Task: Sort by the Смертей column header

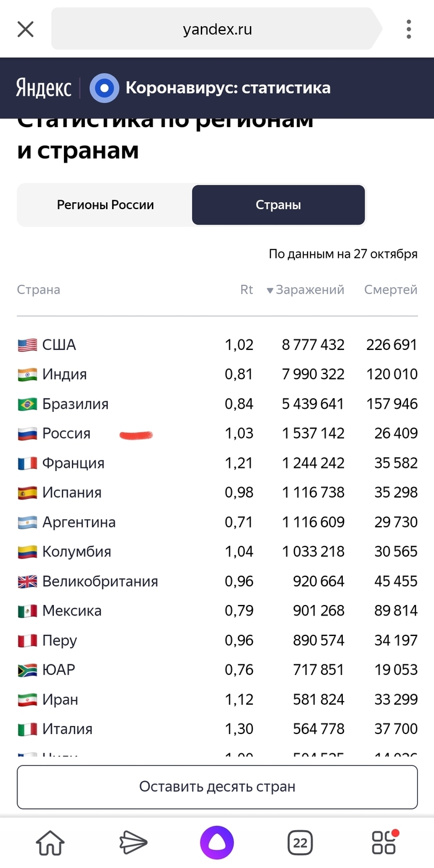Action: point(391,290)
